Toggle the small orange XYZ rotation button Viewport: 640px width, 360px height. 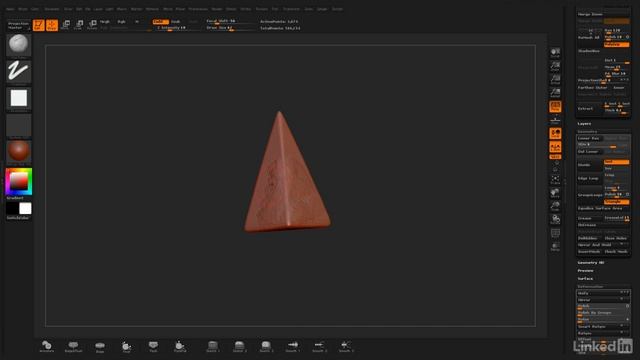555,157
